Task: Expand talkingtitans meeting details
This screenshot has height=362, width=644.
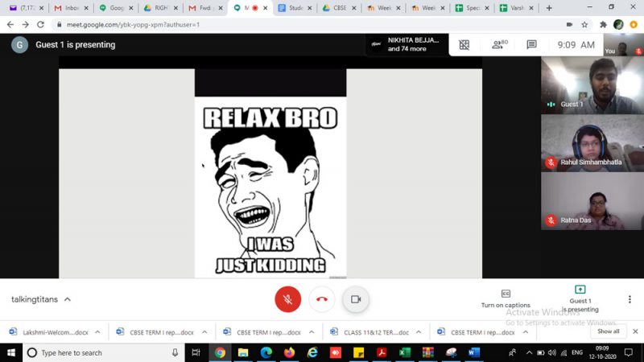Action: 41,299
